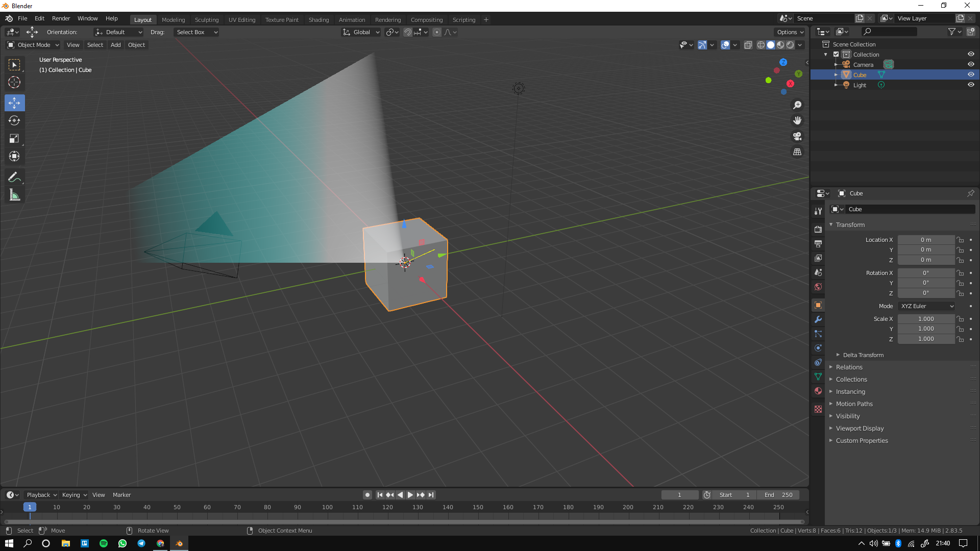980x551 pixels.
Task: Open the Object Mode dropdown
Action: click(33, 45)
